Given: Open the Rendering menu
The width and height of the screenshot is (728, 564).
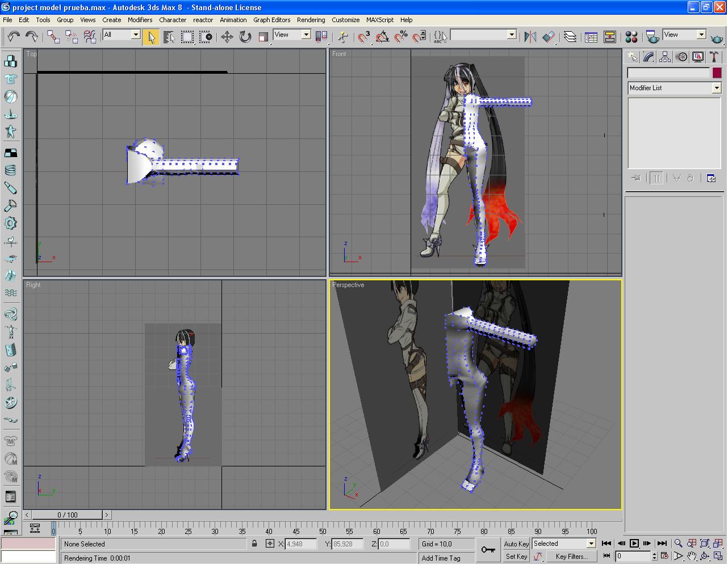Looking at the screenshot, I should tap(311, 20).
